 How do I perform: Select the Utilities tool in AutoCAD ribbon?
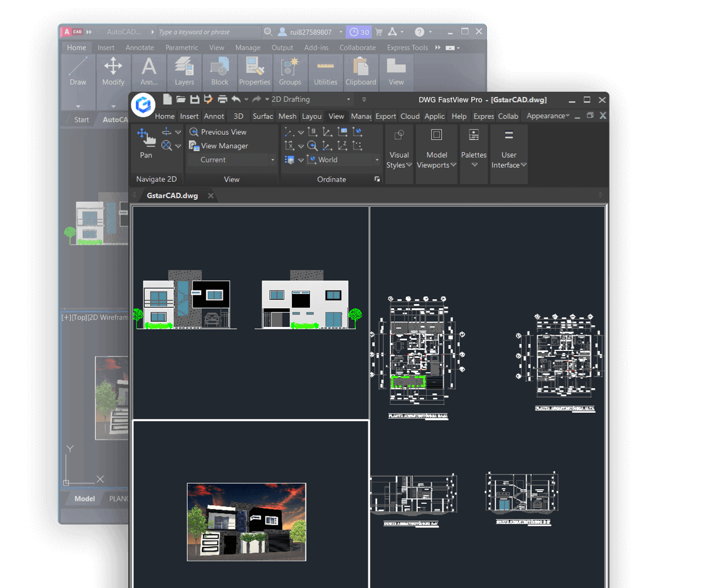325,72
